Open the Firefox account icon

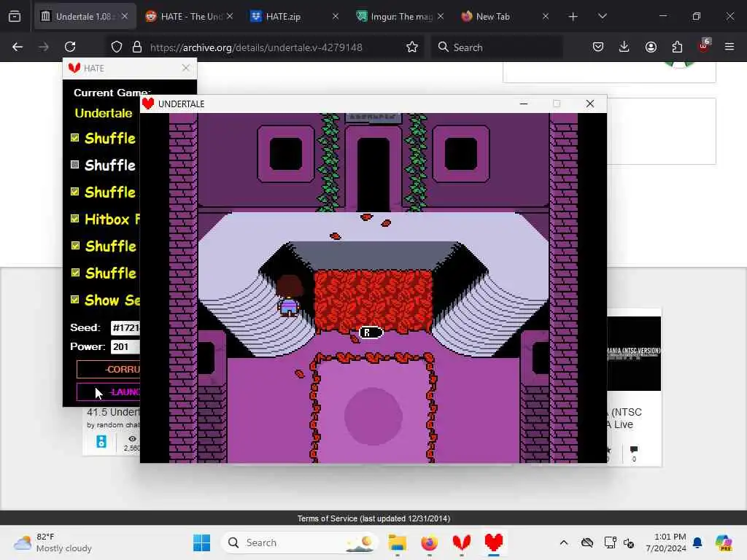(651, 47)
